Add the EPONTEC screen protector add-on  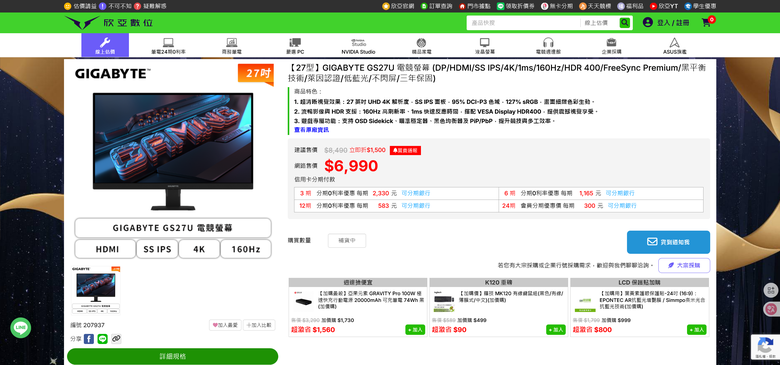click(x=697, y=329)
